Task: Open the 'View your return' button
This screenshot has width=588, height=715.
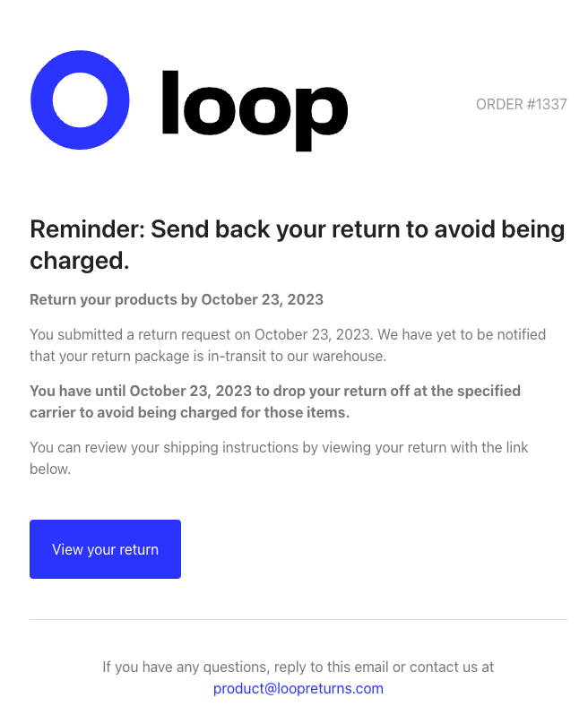Action: (x=106, y=549)
